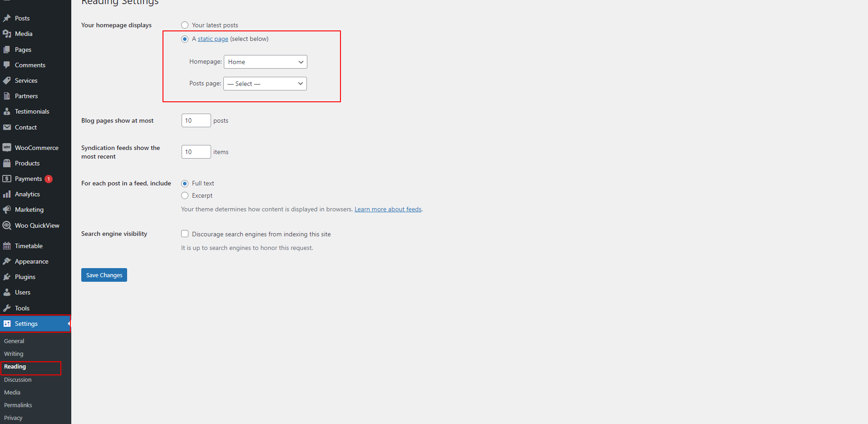
Task: Click the Marketing megaphone icon
Action: tap(7, 210)
